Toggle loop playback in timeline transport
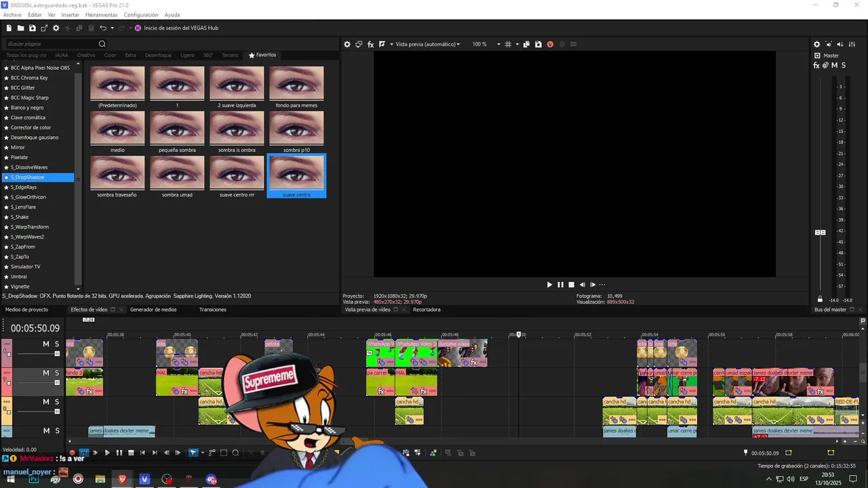868x488 pixels. click(84, 453)
